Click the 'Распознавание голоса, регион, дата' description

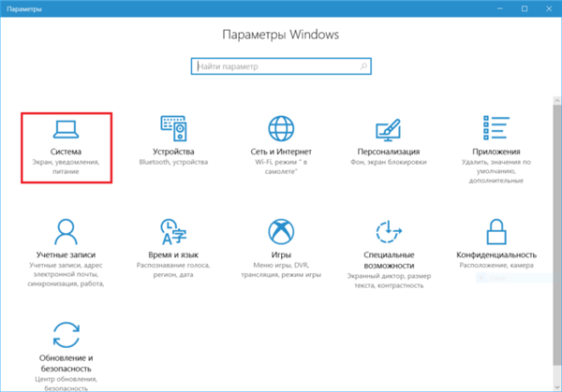click(173, 270)
